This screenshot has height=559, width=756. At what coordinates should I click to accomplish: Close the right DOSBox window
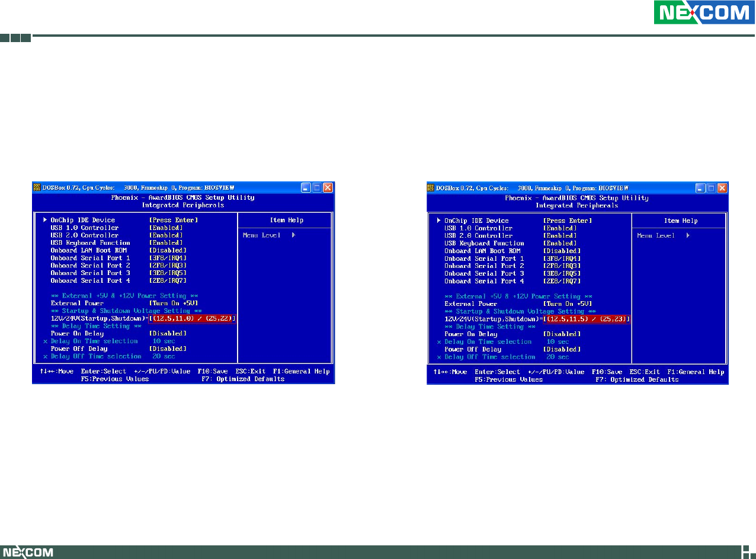click(722, 188)
